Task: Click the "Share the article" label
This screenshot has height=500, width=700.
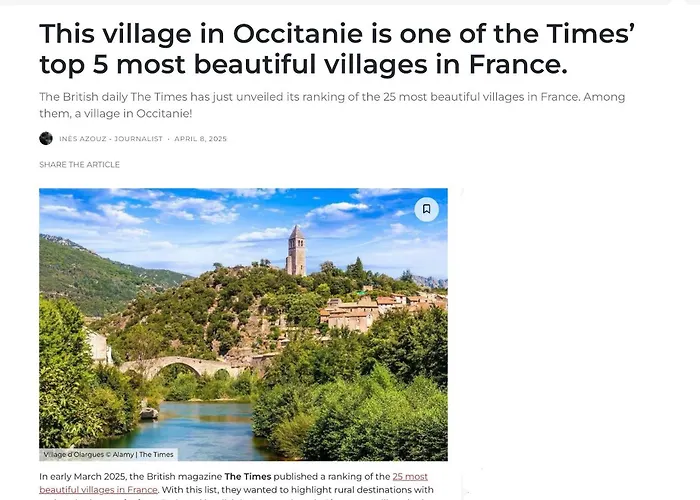Action: click(x=79, y=164)
